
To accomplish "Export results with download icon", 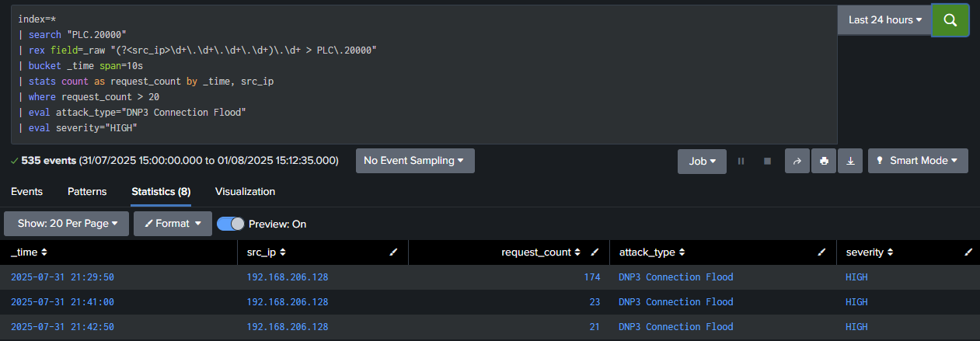I will tap(850, 161).
